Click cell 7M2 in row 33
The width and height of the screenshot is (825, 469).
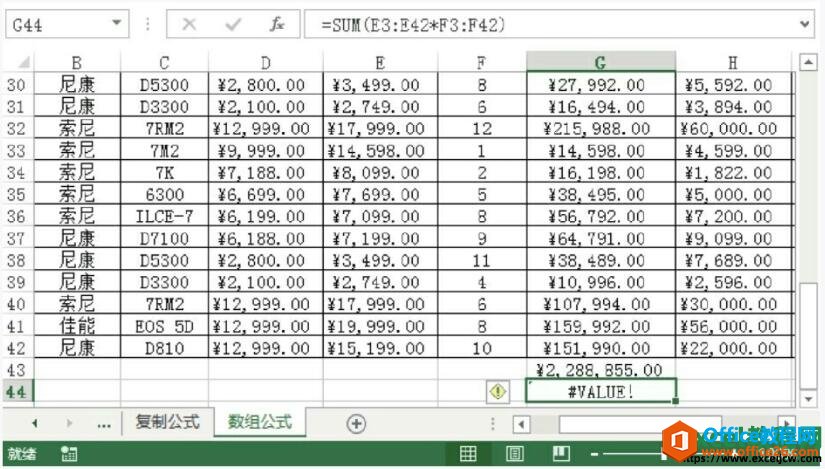[x=164, y=151]
